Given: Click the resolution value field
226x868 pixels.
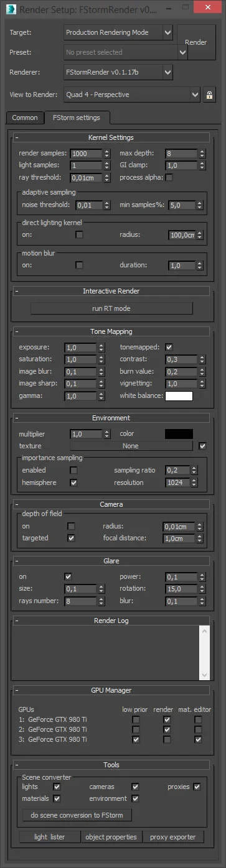Looking at the screenshot, I should [x=177, y=482].
